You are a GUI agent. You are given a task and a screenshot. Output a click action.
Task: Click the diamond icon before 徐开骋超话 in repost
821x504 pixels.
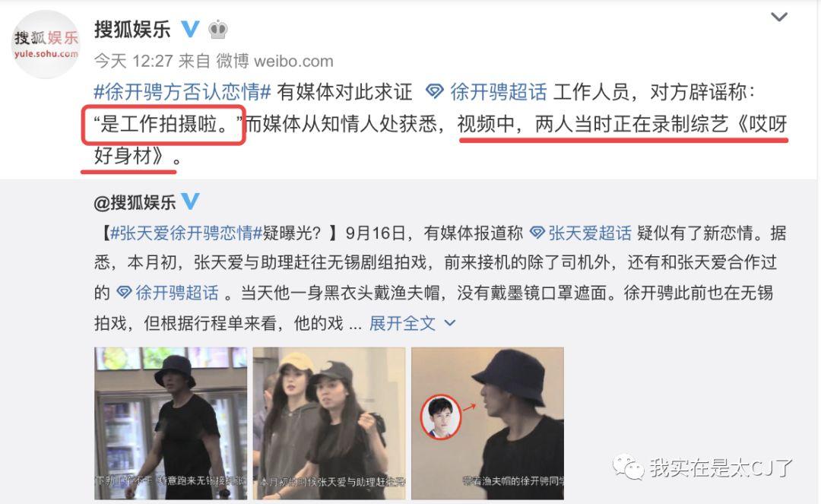click(124, 292)
